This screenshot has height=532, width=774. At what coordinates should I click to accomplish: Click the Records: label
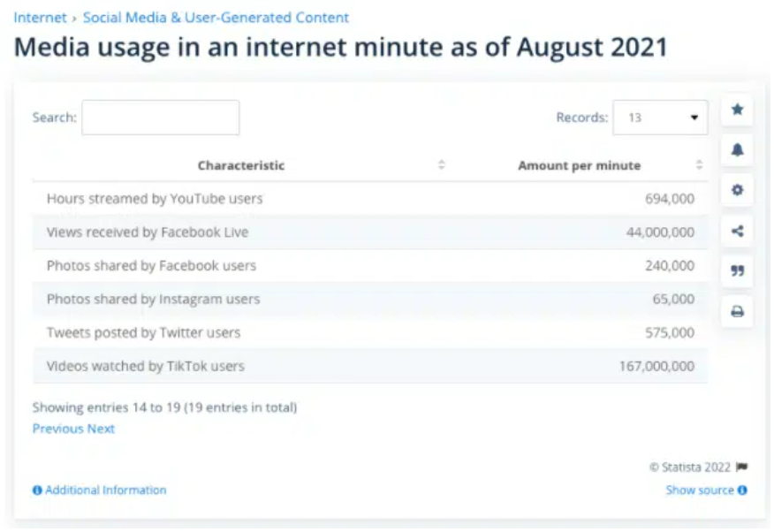click(581, 118)
